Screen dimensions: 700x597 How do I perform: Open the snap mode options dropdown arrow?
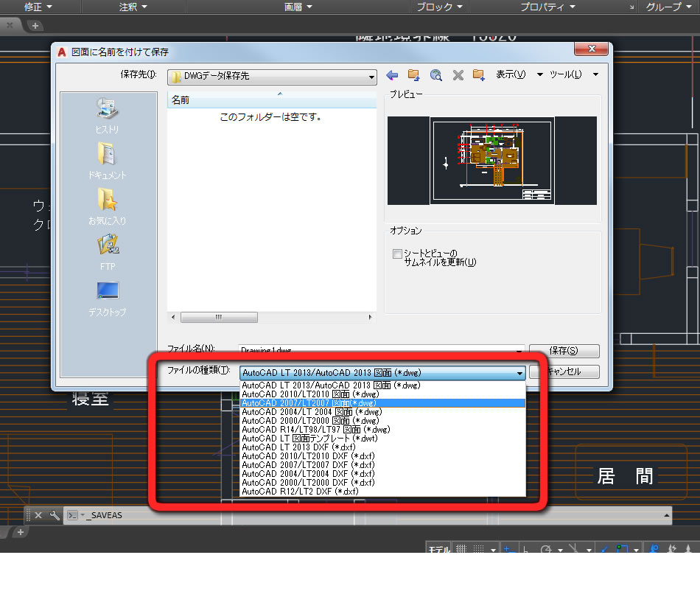click(x=493, y=550)
